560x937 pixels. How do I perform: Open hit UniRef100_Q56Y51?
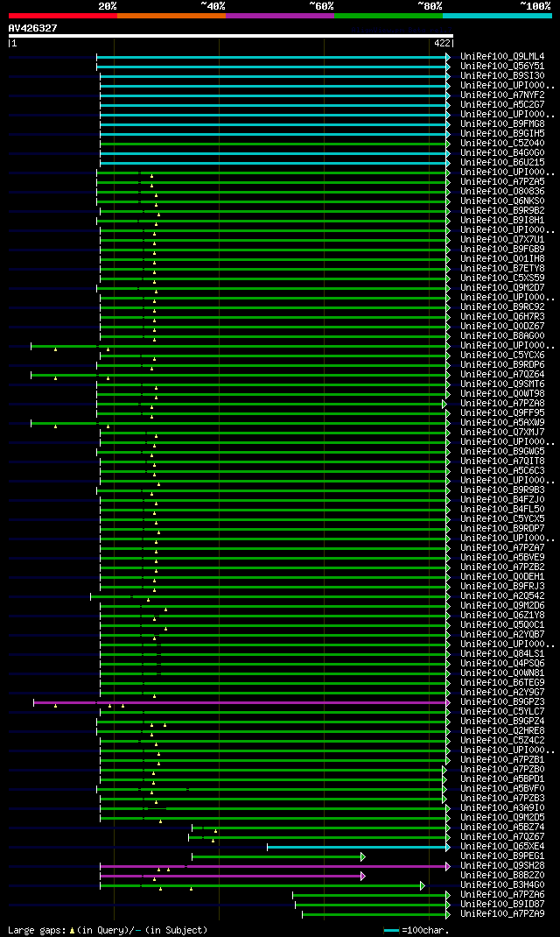(x=502, y=67)
